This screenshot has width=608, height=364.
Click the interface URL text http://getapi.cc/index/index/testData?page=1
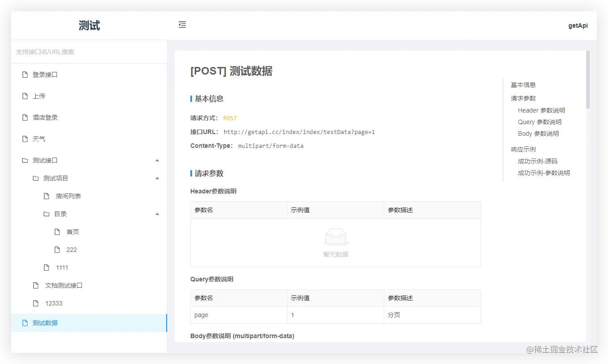[x=299, y=132]
